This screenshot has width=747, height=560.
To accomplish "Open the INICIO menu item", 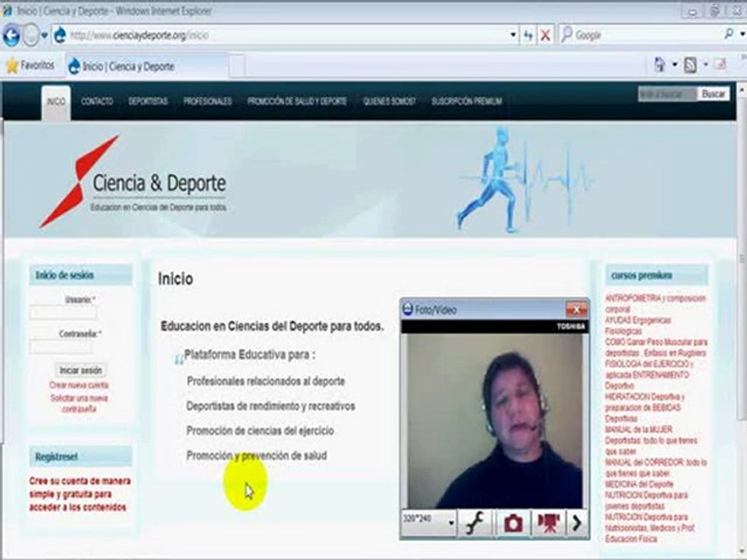I will click(56, 101).
